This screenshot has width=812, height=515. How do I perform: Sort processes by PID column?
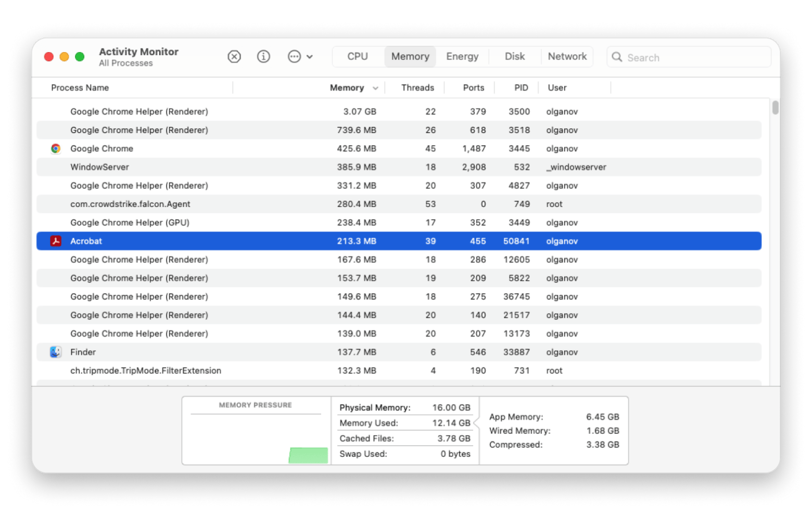(521, 88)
